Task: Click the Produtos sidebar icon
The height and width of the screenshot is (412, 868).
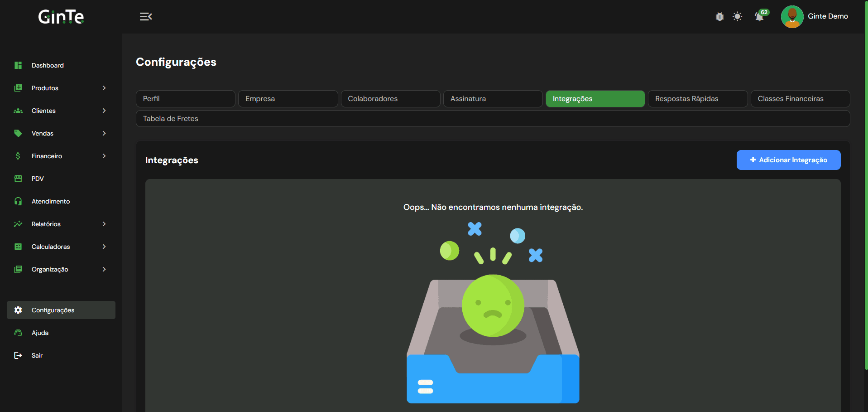Action: [18, 88]
